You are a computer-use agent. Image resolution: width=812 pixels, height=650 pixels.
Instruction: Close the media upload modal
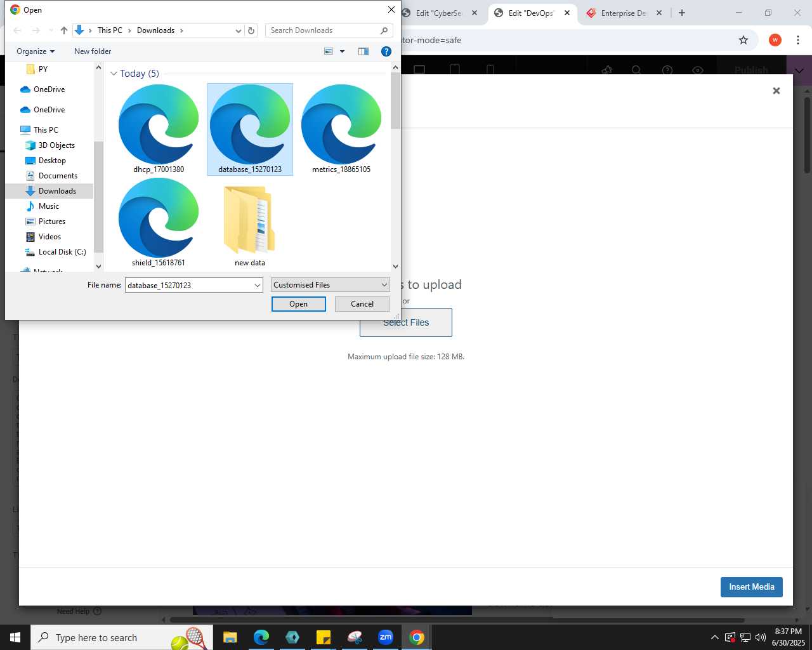click(776, 91)
